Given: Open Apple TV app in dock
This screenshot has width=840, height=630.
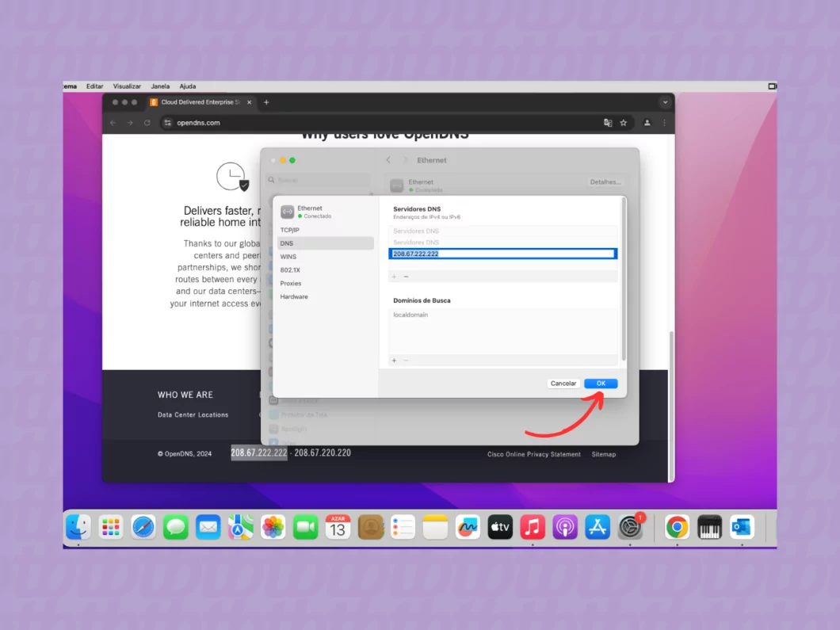Looking at the screenshot, I should [500, 527].
